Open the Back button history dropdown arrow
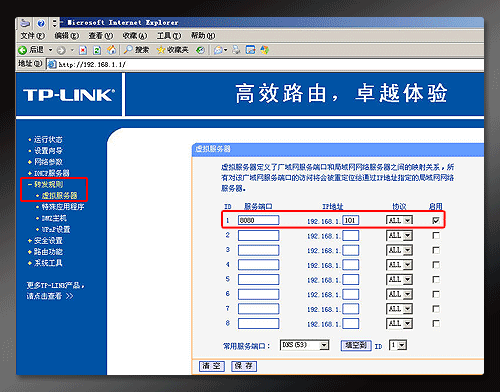The width and height of the screenshot is (500, 392). pyautogui.click(x=51, y=50)
